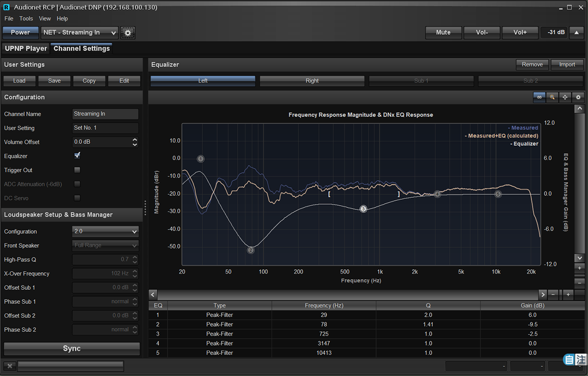588x376 pixels.
Task: Click horizontal zoom-in plus below graph
Action: [568, 295]
